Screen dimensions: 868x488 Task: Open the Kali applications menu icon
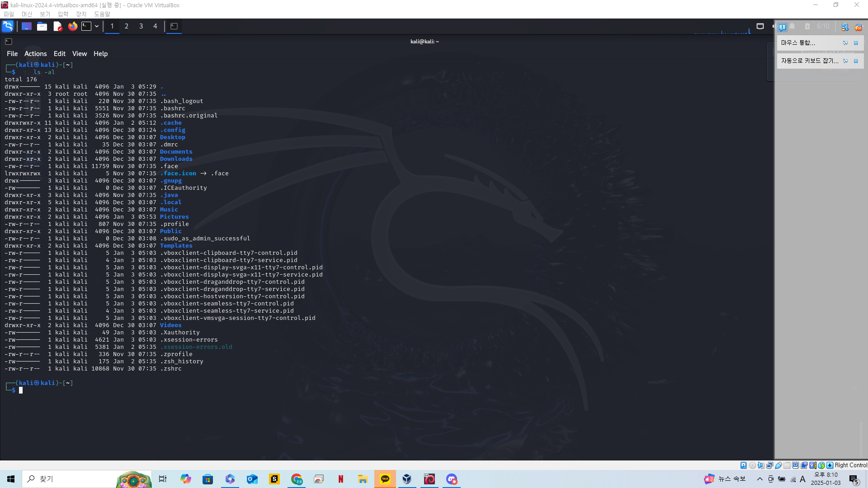click(x=8, y=26)
